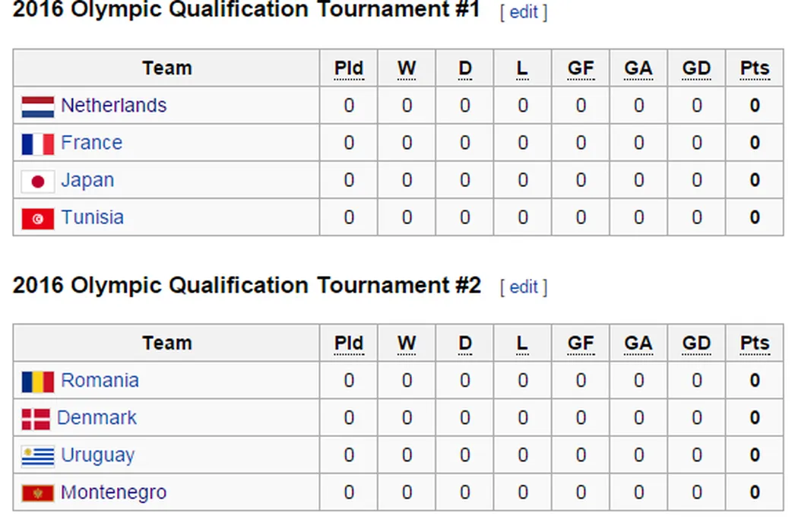
Task: Open the Denmark team link
Action: click(97, 417)
